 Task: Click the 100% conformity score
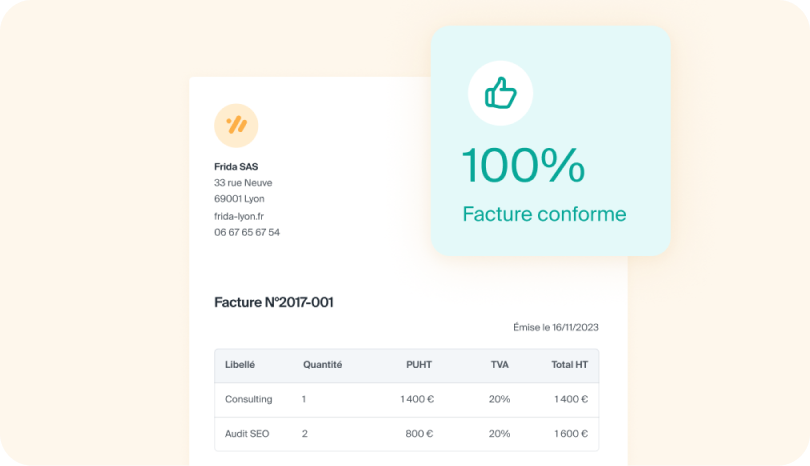(522, 166)
